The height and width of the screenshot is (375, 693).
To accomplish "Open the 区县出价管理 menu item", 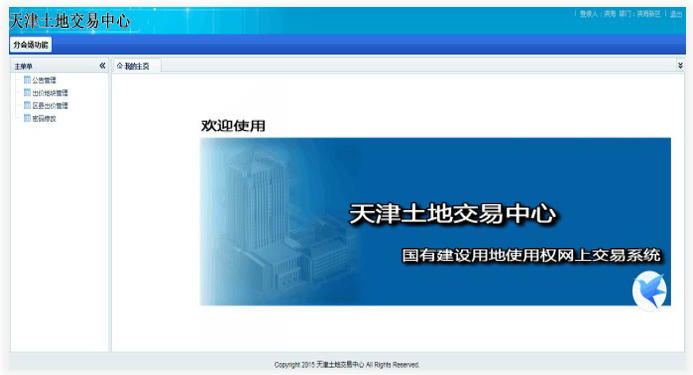I will tap(50, 106).
